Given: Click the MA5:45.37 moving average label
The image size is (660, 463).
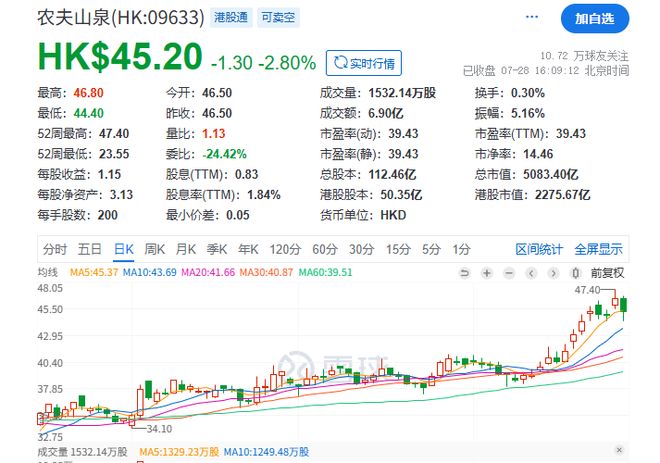Looking at the screenshot, I should [94, 272].
